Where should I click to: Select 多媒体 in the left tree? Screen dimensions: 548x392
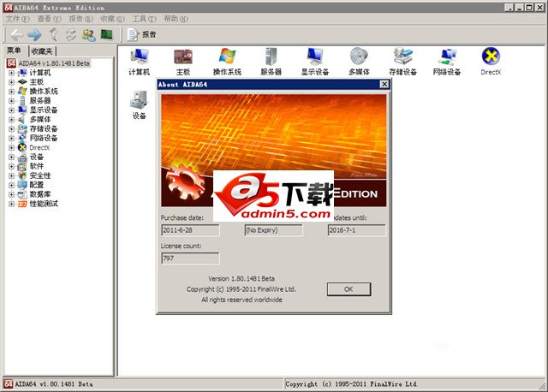point(40,120)
